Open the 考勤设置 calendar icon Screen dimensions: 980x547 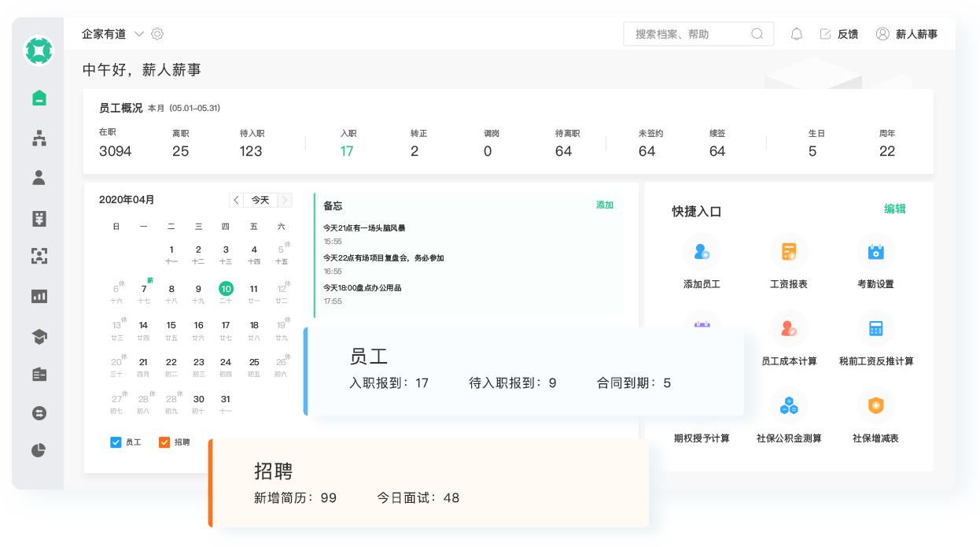point(876,252)
